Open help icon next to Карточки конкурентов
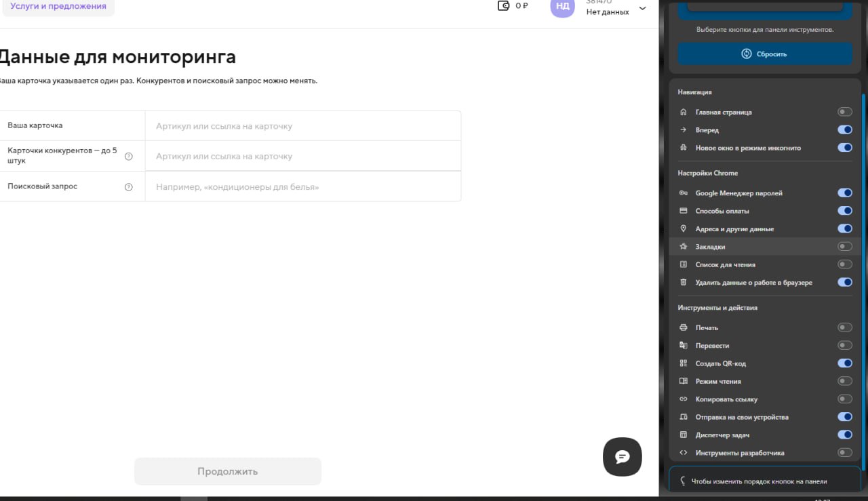Image resolution: width=868 pixels, height=501 pixels. [129, 156]
